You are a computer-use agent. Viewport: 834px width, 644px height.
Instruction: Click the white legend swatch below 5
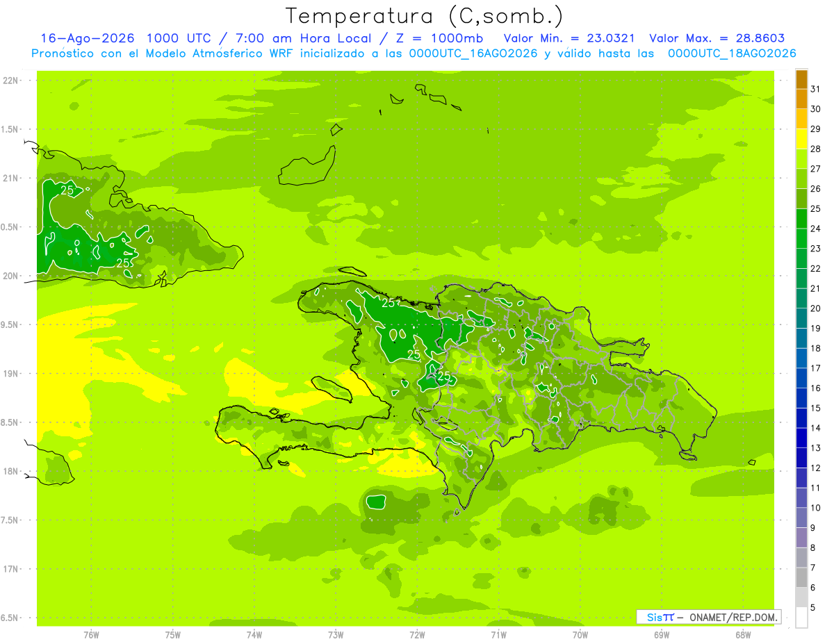(801, 618)
